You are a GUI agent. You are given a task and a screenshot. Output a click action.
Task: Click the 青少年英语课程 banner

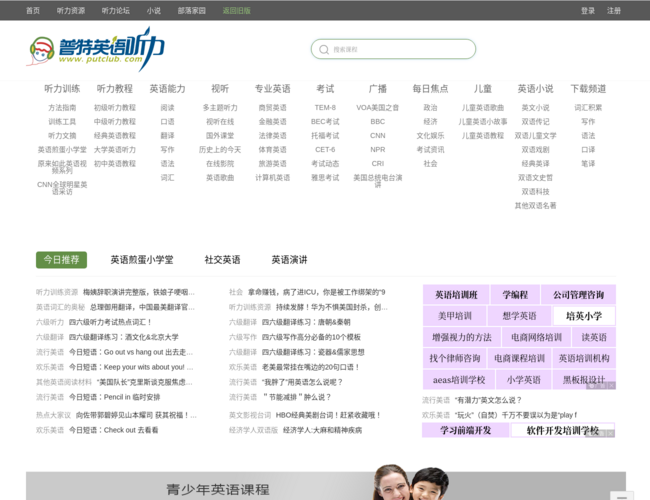(326, 485)
